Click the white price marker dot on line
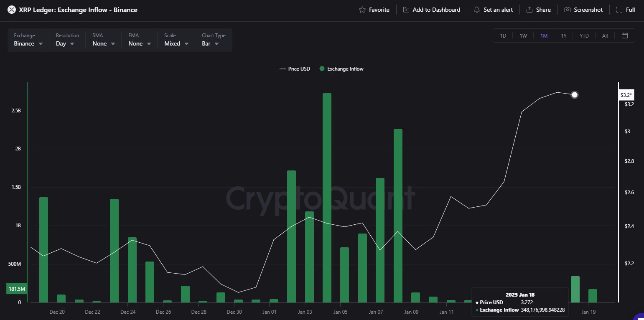This screenshot has height=320, width=644. point(575,95)
